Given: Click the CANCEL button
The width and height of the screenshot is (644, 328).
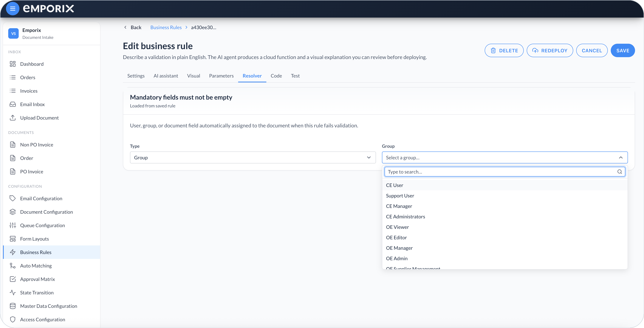Looking at the screenshot, I should (592, 50).
